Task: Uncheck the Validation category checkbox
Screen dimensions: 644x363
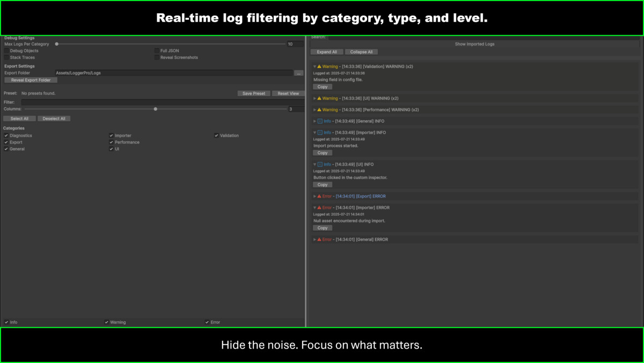Action: (217, 135)
